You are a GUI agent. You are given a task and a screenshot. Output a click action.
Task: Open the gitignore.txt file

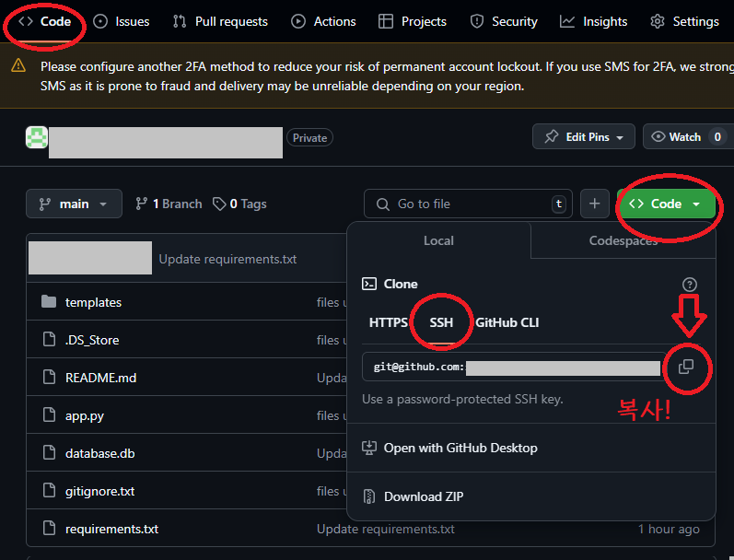click(99, 491)
